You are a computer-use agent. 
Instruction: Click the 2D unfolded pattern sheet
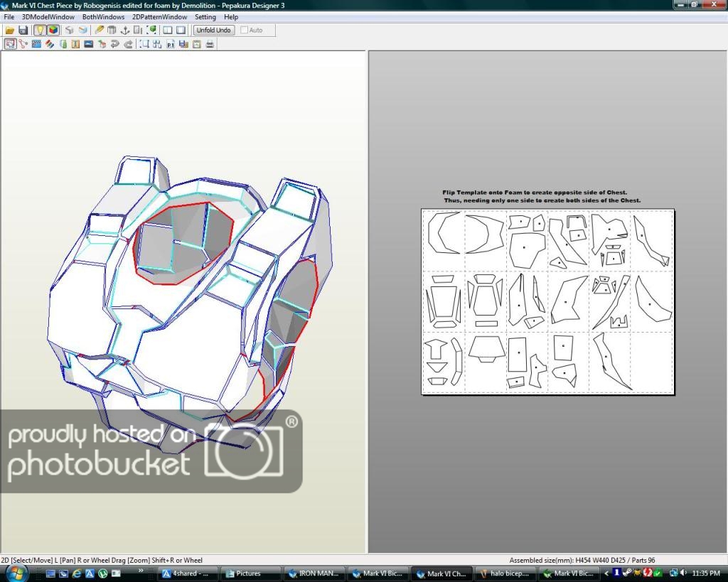[548, 302]
